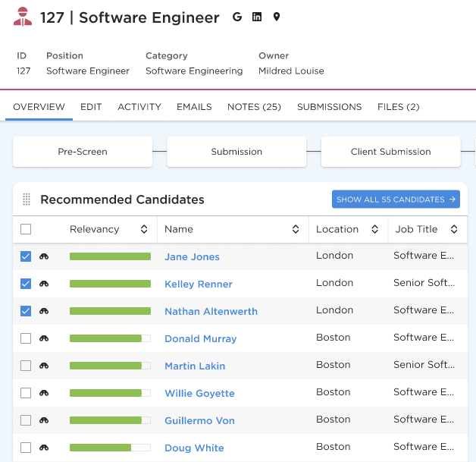Click binoculars icon next to Jane Jones
This screenshot has width=476, height=462.
pos(44,256)
